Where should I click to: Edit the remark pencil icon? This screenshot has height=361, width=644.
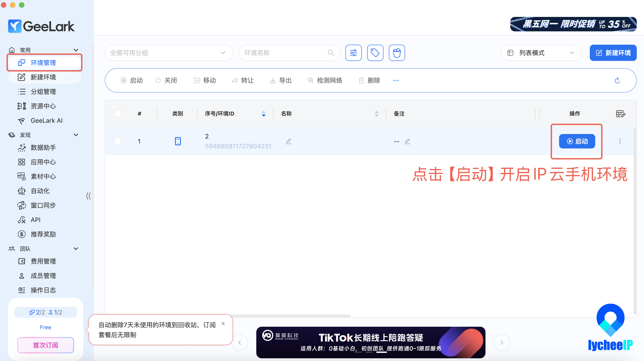pyautogui.click(x=407, y=141)
